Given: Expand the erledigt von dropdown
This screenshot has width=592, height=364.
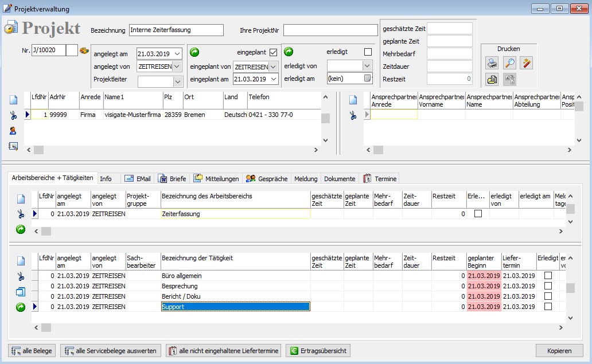Looking at the screenshot, I should click(x=367, y=66).
